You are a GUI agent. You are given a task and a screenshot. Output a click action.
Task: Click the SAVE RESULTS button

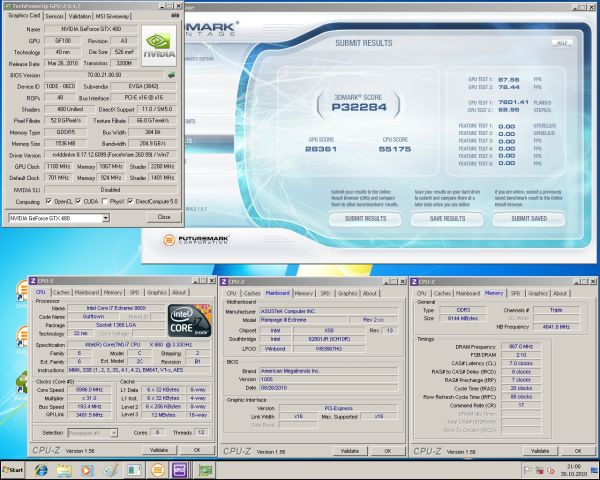(448, 218)
